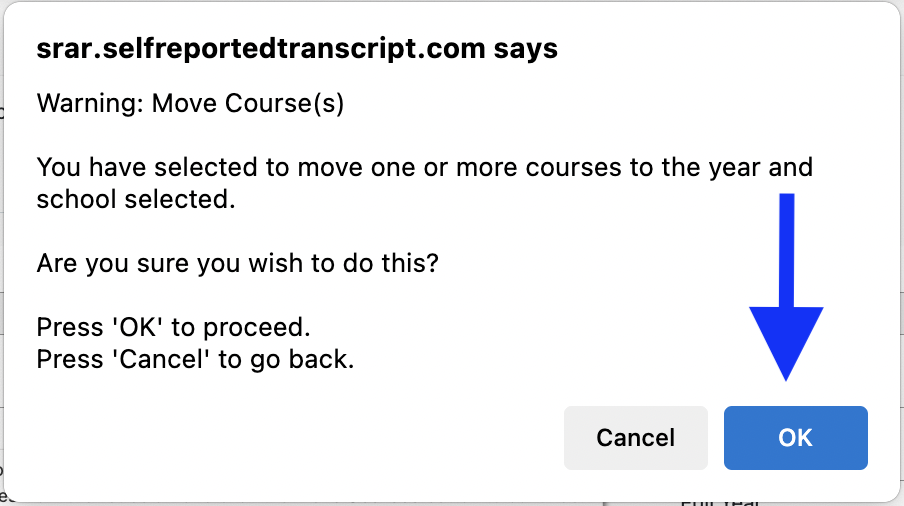Click the 'Move Course(s)' text
This screenshot has width=904, height=506.
pyautogui.click(x=248, y=104)
